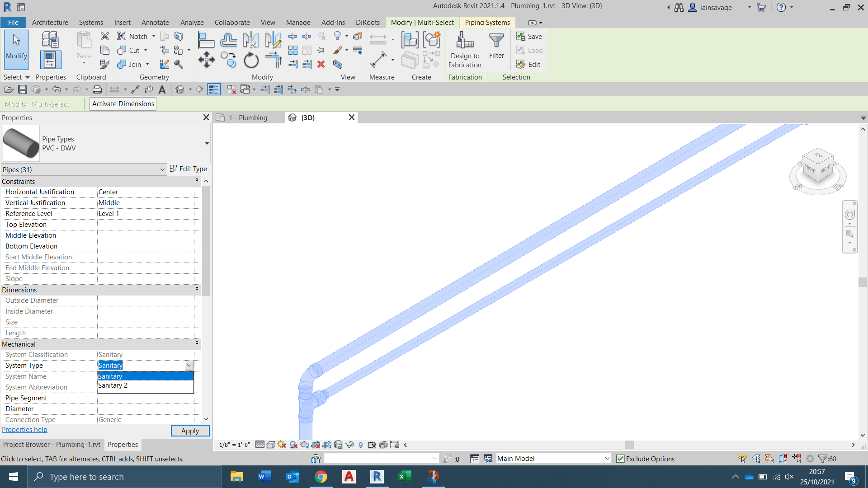Switch to Project Browser - Plumbing-1.rvt tab
868x488 pixels.
[52, 445]
